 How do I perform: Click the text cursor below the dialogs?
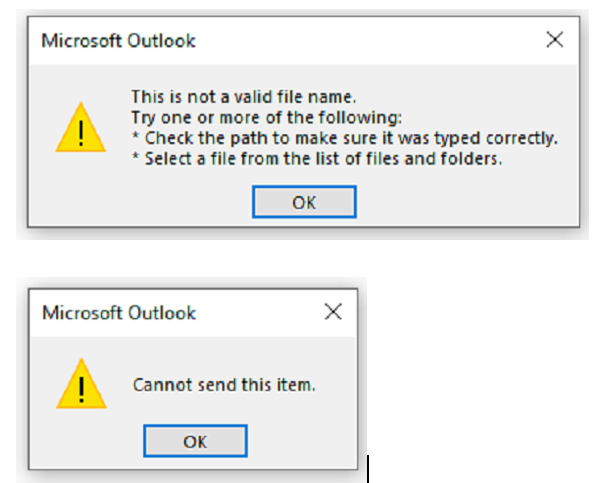pos(368,468)
